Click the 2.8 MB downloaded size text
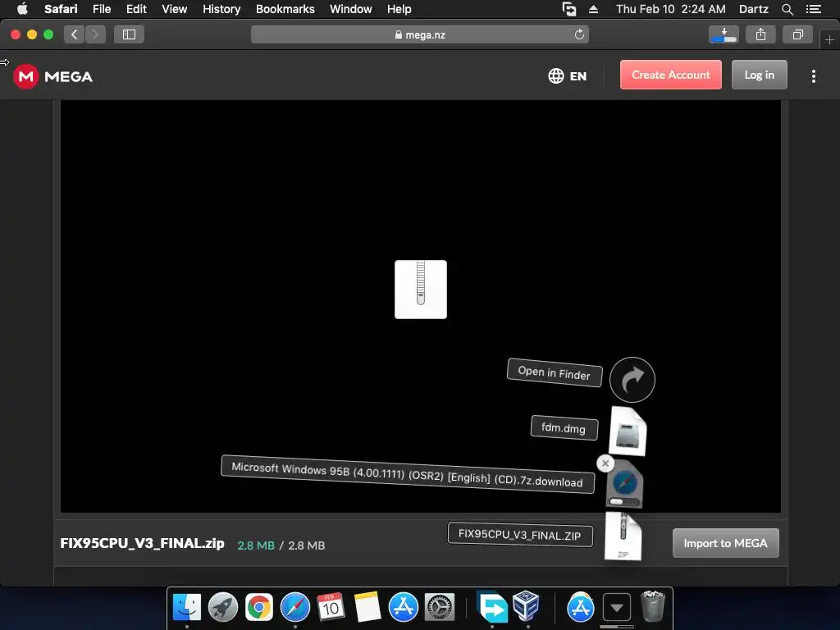The image size is (840, 630). (256, 546)
